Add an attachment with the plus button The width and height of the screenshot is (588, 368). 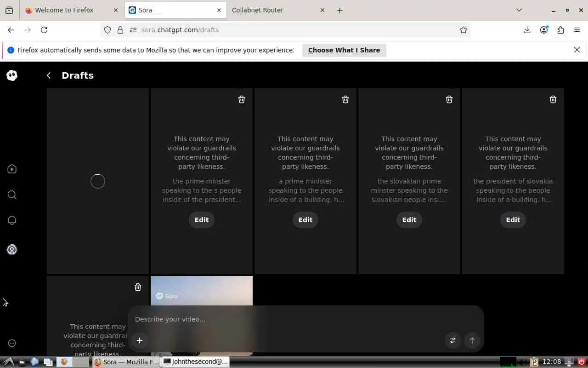[140, 340]
